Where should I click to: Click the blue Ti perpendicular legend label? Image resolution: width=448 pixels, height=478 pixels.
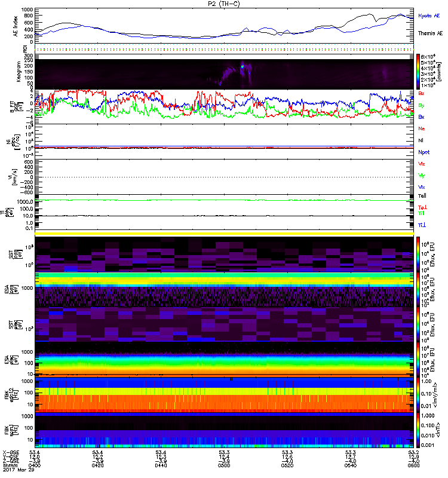point(422,225)
